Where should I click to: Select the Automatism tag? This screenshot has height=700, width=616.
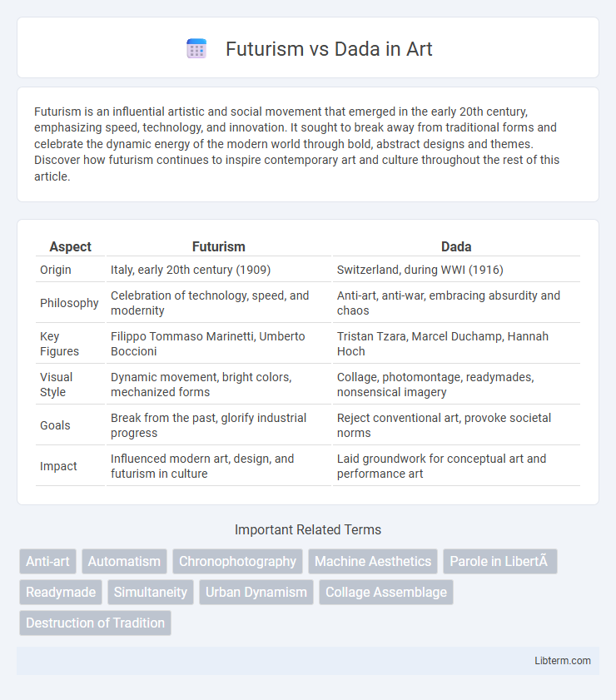124,561
